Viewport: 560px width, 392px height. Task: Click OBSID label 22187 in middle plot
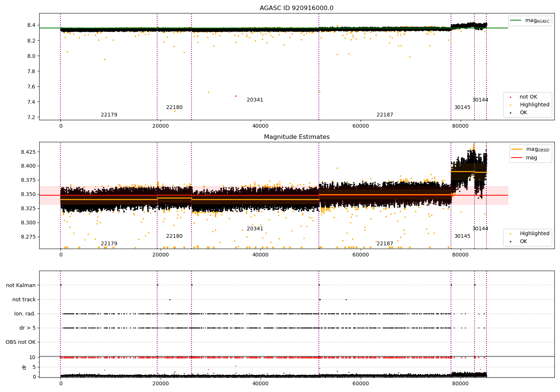click(x=385, y=244)
